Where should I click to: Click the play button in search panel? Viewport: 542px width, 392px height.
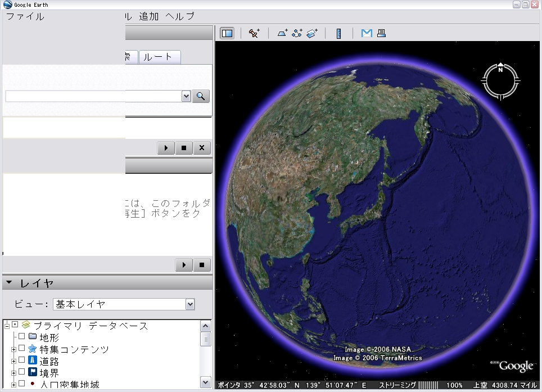click(166, 148)
